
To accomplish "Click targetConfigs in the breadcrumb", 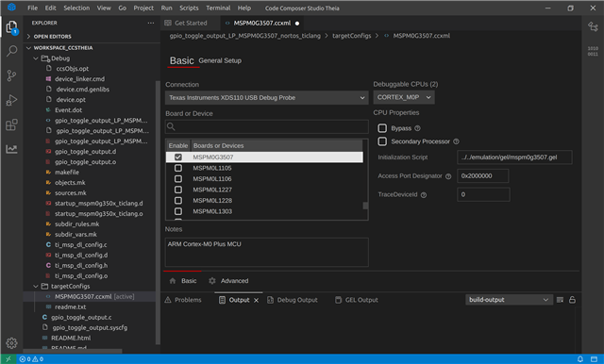I will tap(351, 36).
